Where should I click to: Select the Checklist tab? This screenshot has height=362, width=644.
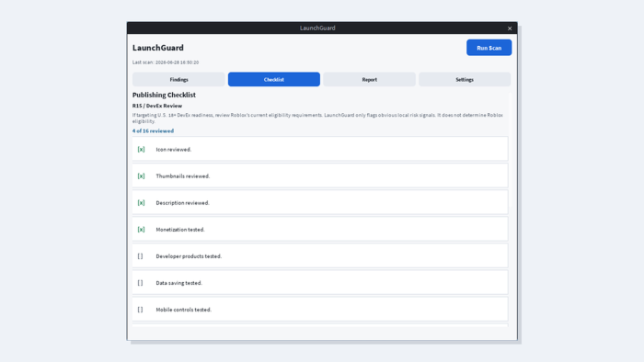[274, 80]
